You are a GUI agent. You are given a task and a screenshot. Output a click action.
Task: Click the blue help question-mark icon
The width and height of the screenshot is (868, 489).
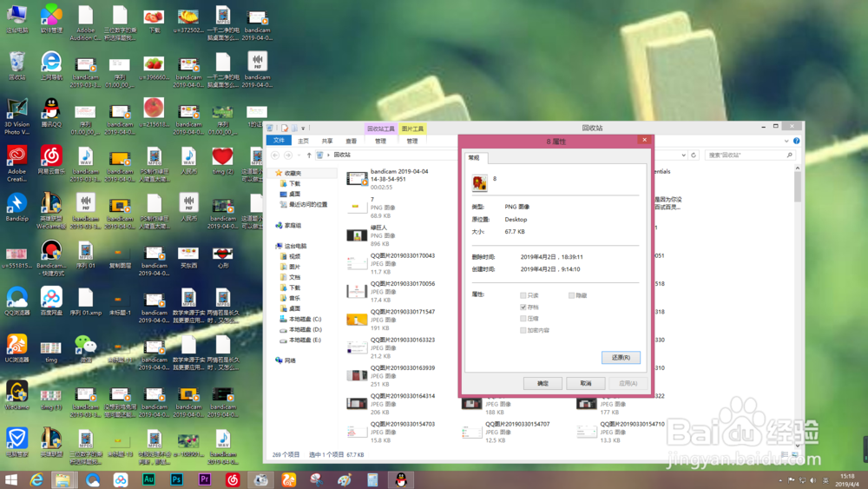point(797,142)
